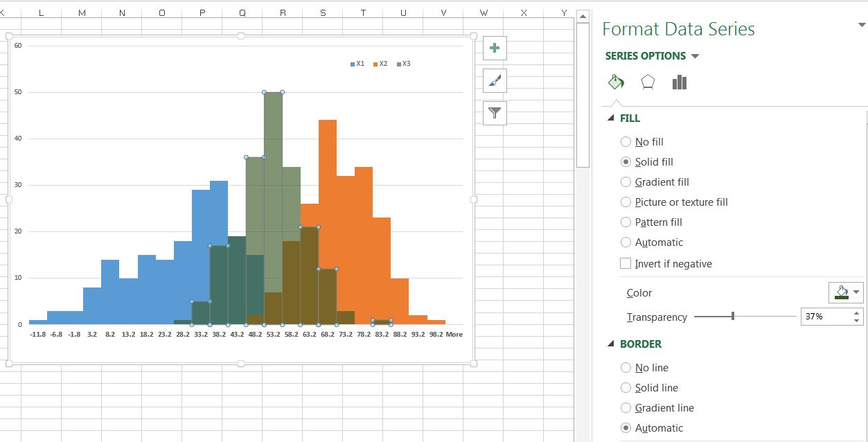The height and width of the screenshot is (442, 868).
Task: Open the Fill & Line paint bucket settings
Action: click(616, 82)
